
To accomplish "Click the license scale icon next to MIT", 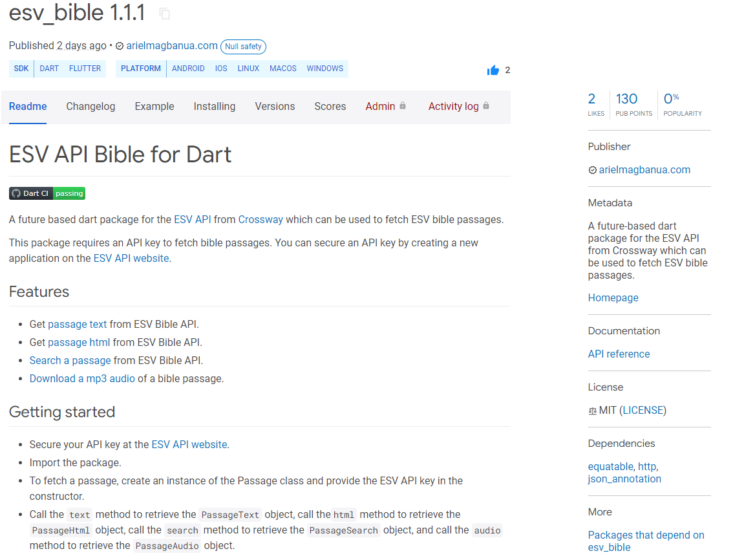I will 592,411.
